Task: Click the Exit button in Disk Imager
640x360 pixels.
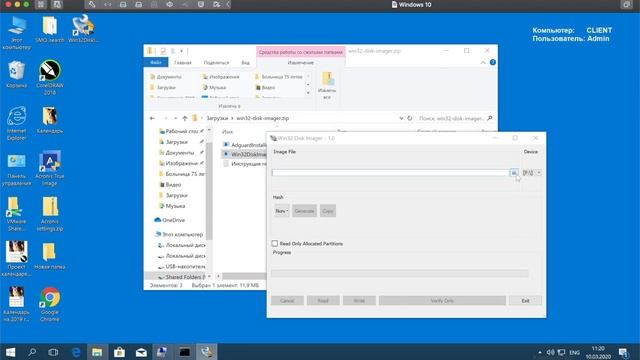Action: pos(525,300)
